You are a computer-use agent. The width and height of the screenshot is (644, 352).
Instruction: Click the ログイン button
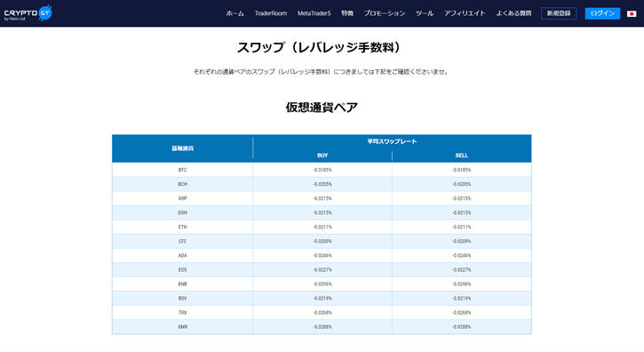tap(602, 13)
